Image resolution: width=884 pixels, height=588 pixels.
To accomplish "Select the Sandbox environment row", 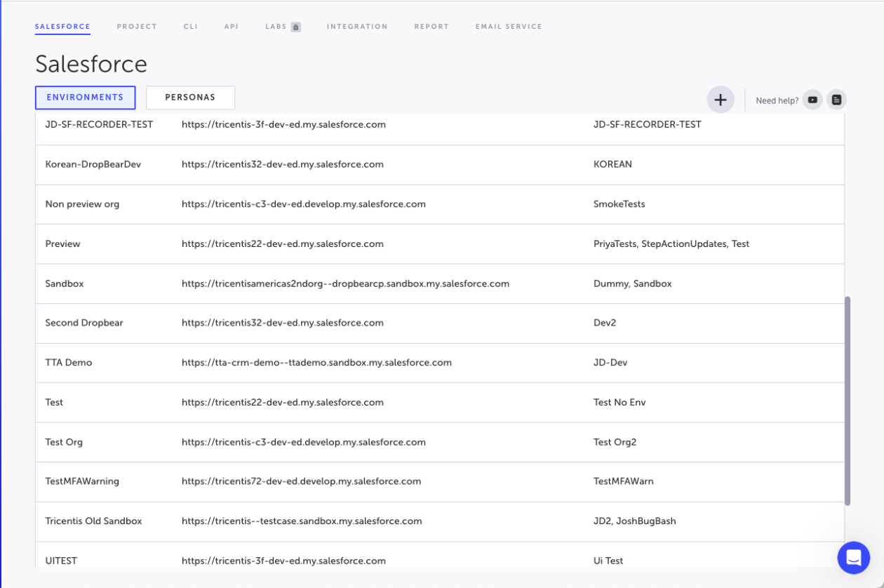I will pos(65,283).
